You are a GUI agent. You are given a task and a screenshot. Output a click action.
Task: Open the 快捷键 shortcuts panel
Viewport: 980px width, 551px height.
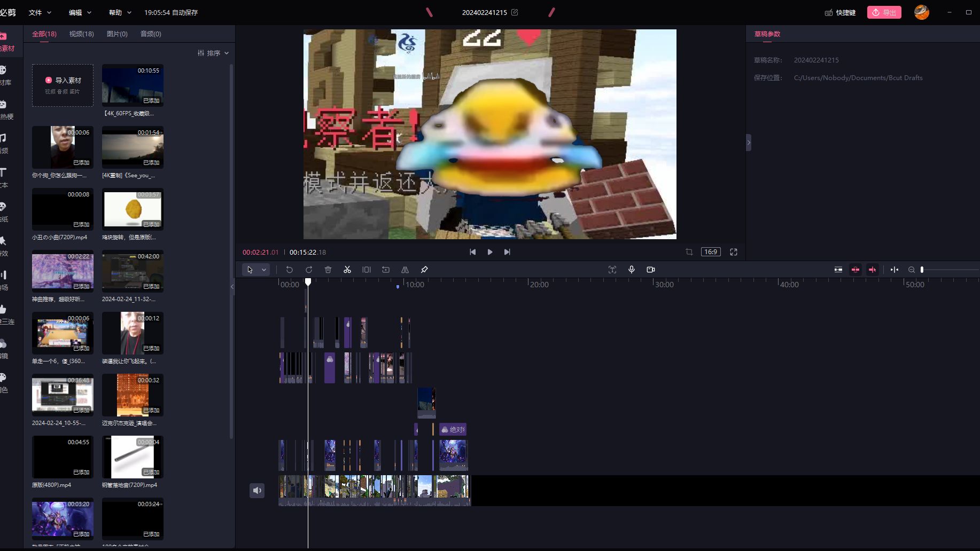click(841, 12)
